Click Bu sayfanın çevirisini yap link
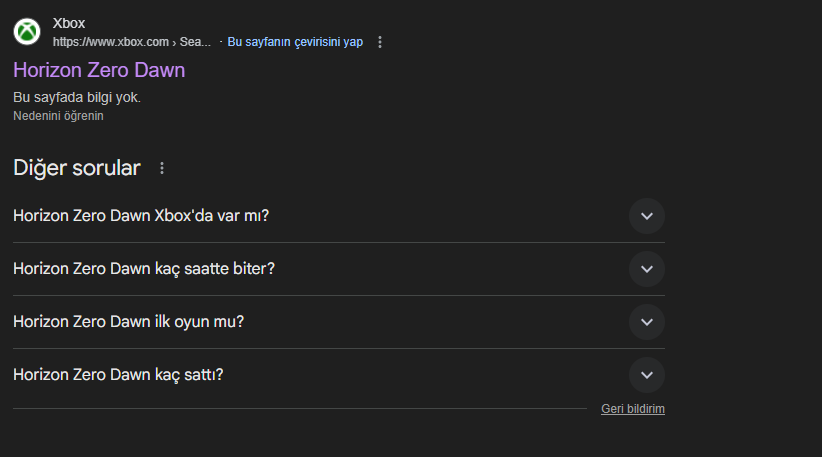The height and width of the screenshot is (457, 822). pyautogui.click(x=295, y=42)
